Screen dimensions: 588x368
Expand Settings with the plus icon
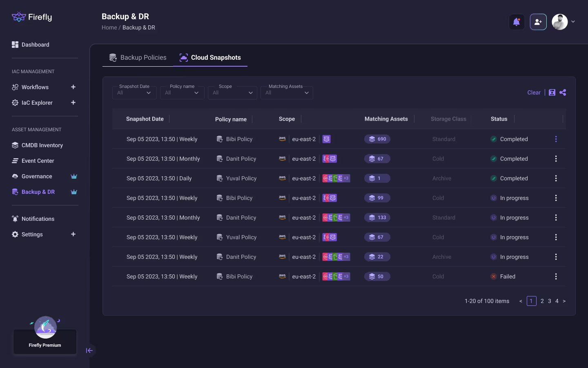click(x=73, y=234)
